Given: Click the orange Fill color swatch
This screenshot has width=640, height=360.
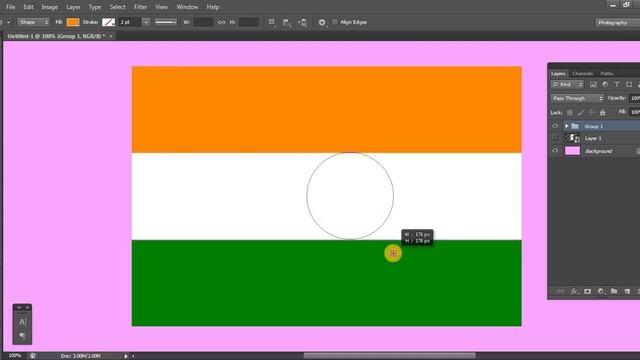Looking at the screenshot, I should [73, 22].
